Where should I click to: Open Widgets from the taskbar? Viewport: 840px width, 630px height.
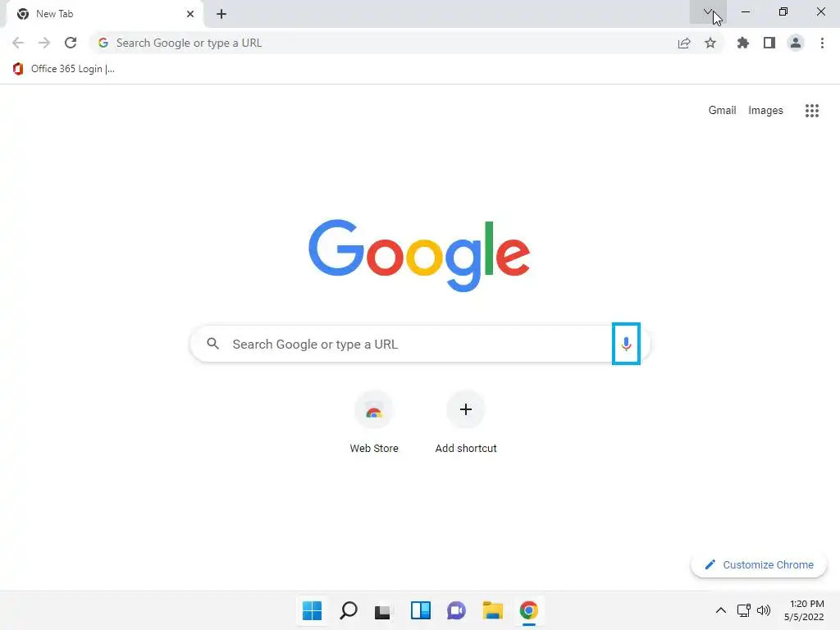[421, 610]
